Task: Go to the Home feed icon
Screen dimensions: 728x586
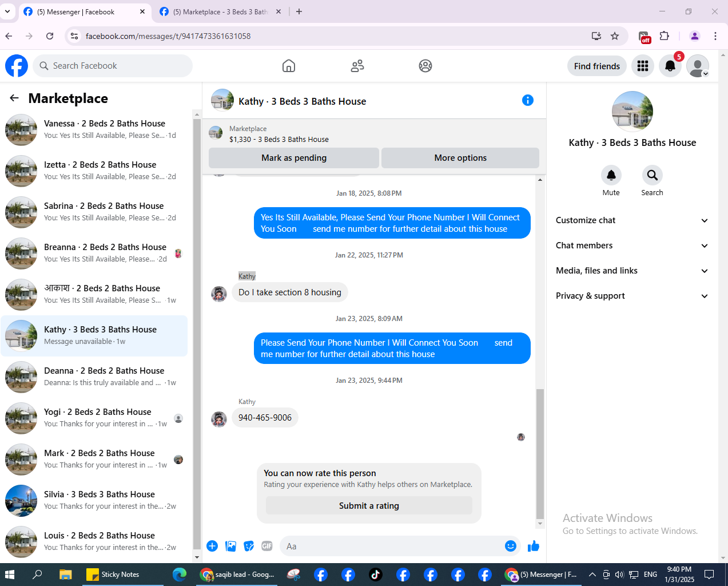Action: [289, 66]
